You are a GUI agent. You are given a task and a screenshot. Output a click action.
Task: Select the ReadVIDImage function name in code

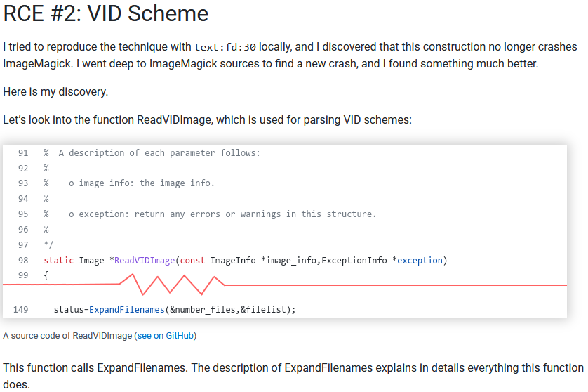[x=145, y=260]
